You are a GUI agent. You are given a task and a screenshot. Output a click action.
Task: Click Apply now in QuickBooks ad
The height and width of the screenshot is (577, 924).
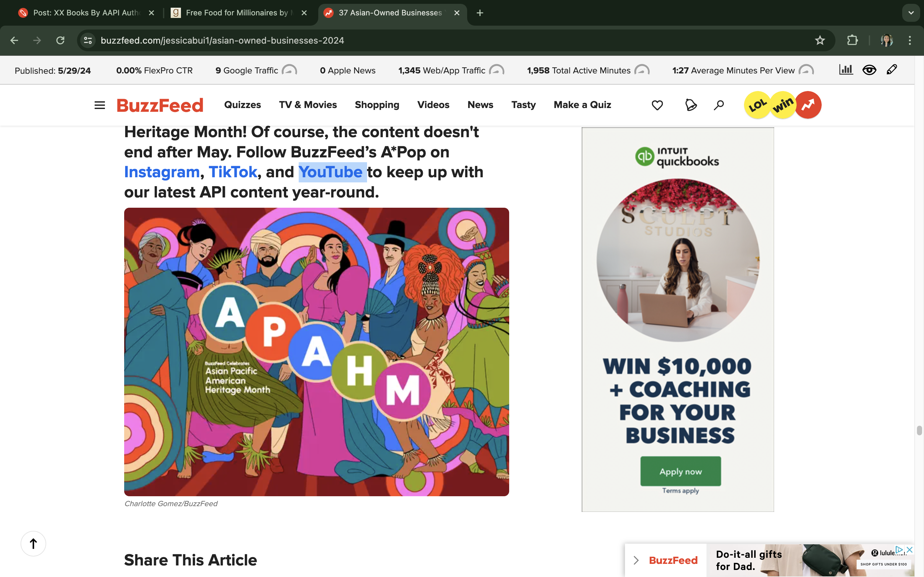click(680, 471)
